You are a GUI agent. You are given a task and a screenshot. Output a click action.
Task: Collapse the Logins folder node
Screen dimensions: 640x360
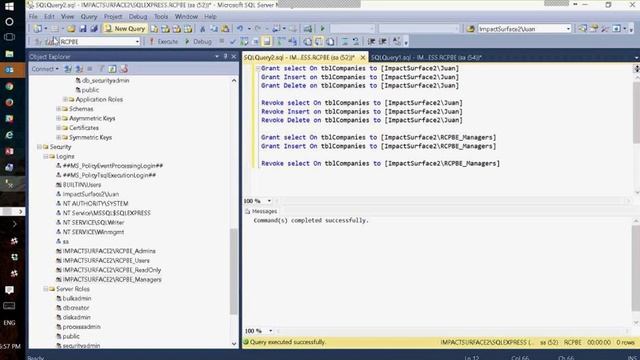click(x=46, y=156)
